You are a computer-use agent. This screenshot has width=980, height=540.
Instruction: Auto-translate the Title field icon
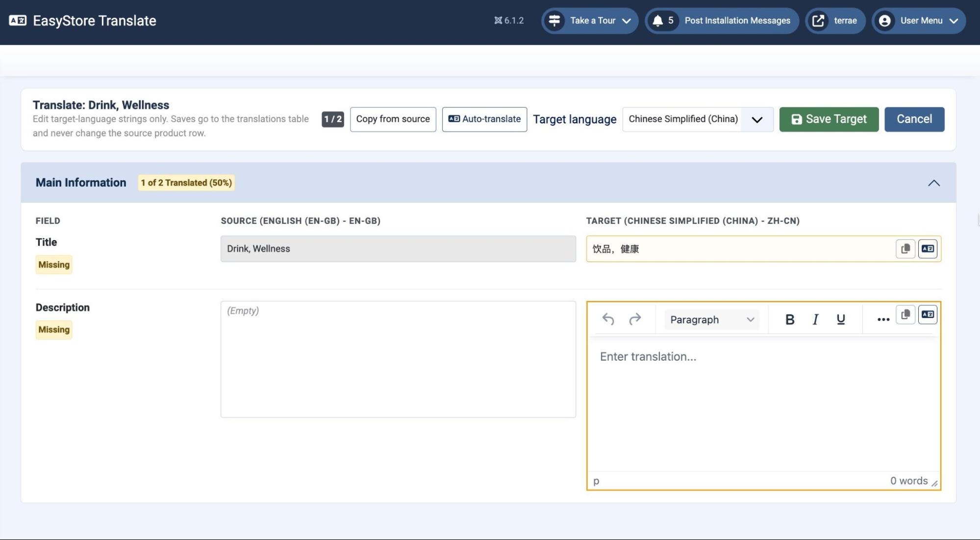tap(928, 248)
